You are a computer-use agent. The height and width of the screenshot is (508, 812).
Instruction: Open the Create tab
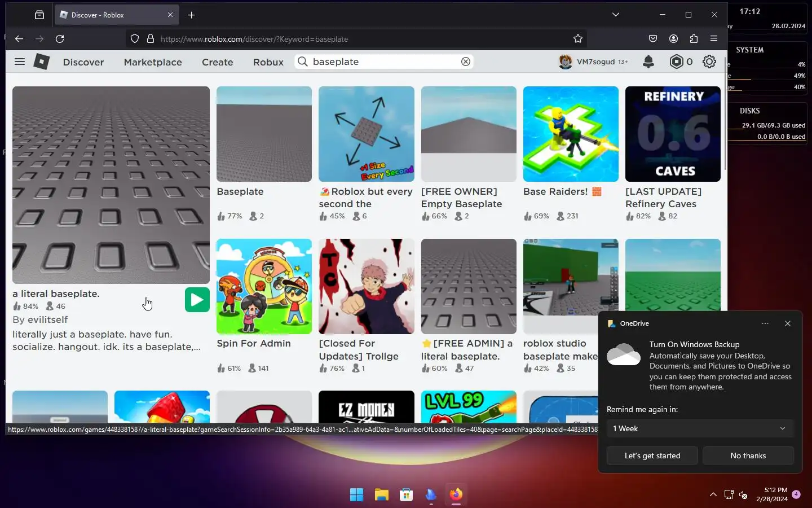point(218,62)
